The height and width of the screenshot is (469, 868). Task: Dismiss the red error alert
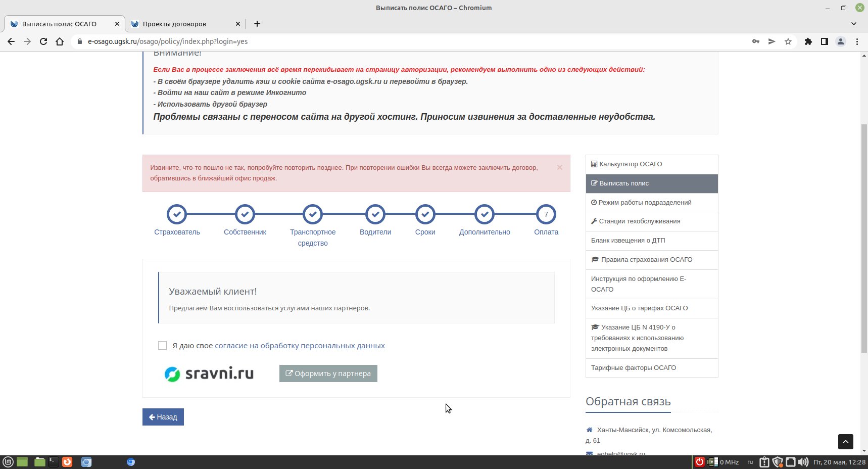[559, 167]
